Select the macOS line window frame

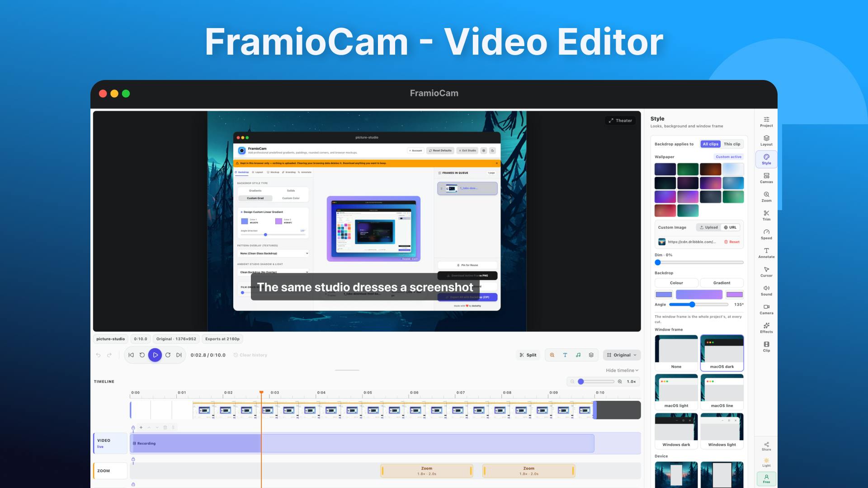(x=722, y=392)
